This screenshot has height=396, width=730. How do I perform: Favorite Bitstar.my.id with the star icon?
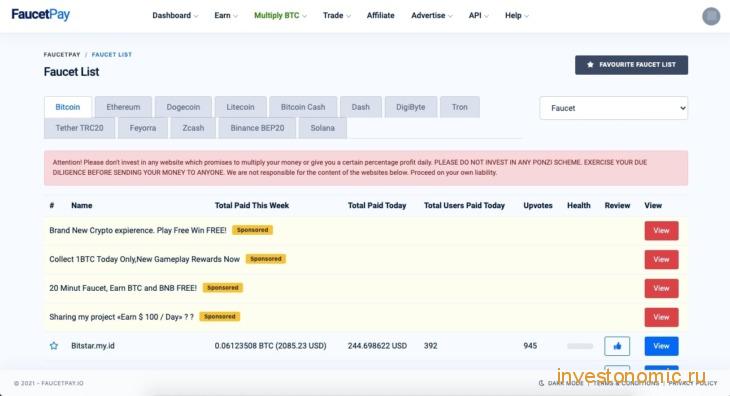coord(54,346)
